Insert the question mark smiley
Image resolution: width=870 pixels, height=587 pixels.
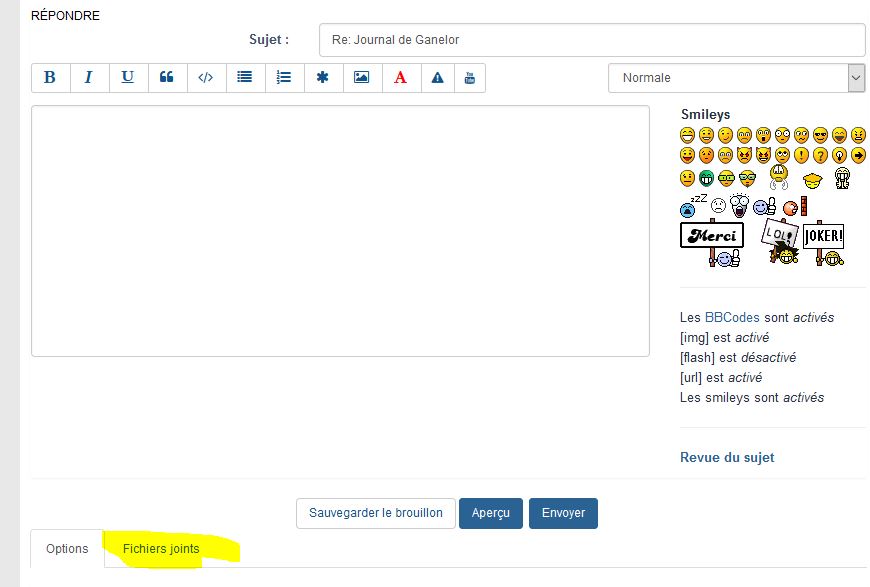point(821,155)
